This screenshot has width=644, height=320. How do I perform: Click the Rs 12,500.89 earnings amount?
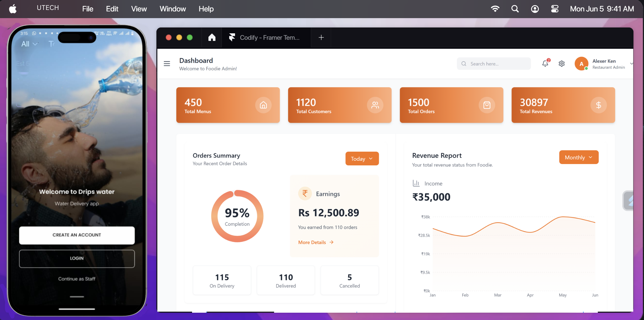point(329,213)
